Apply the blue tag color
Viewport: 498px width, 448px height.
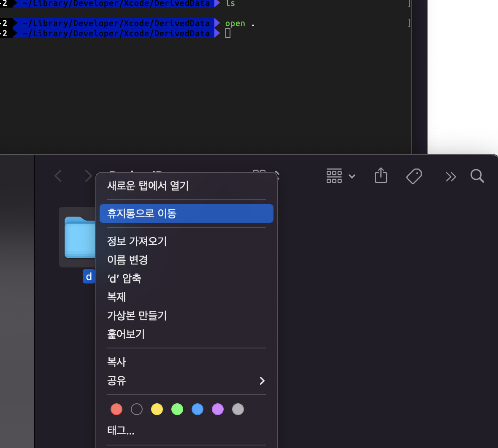[198, 409]
